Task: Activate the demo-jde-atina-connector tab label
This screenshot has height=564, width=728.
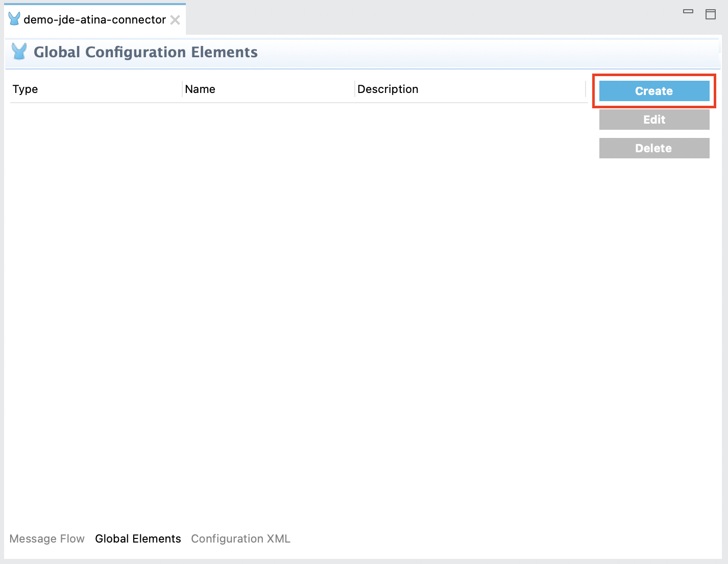Action: [x=94, y=20]
